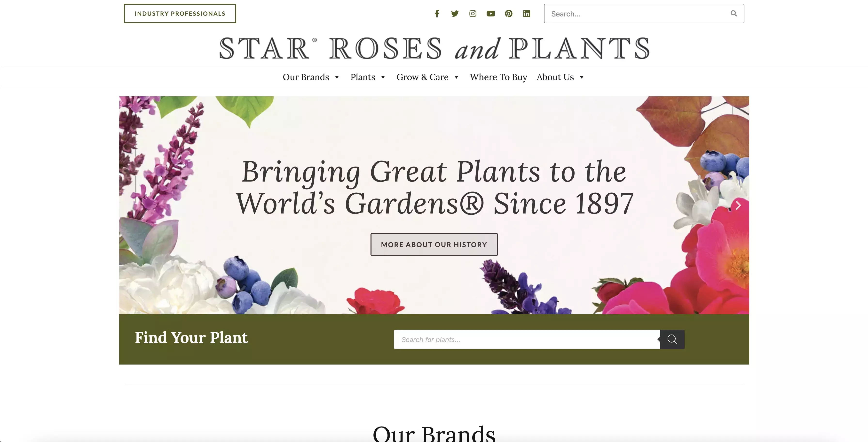Open the LinkedIn social link

(x=526, y=14)
